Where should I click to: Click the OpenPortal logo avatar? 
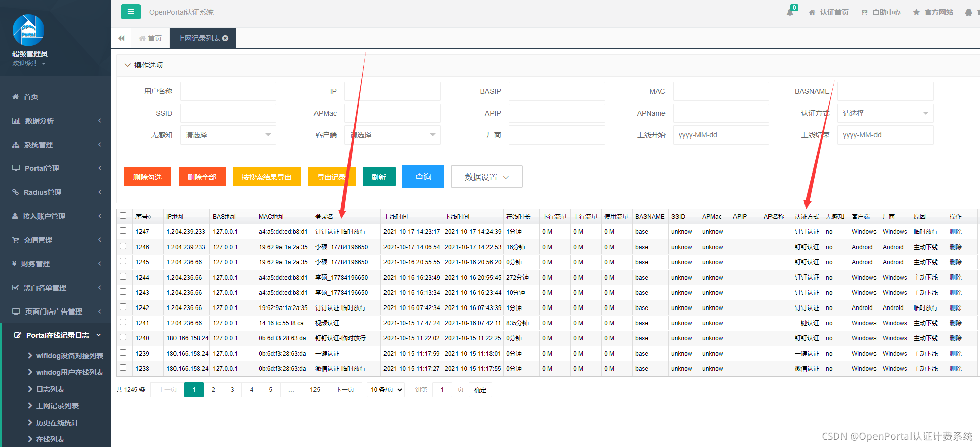(28, 30)
